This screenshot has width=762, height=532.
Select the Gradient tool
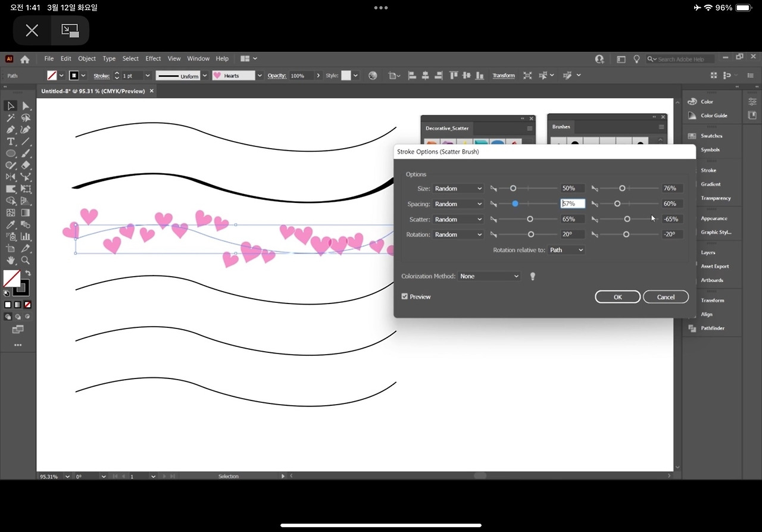point(26,212)
